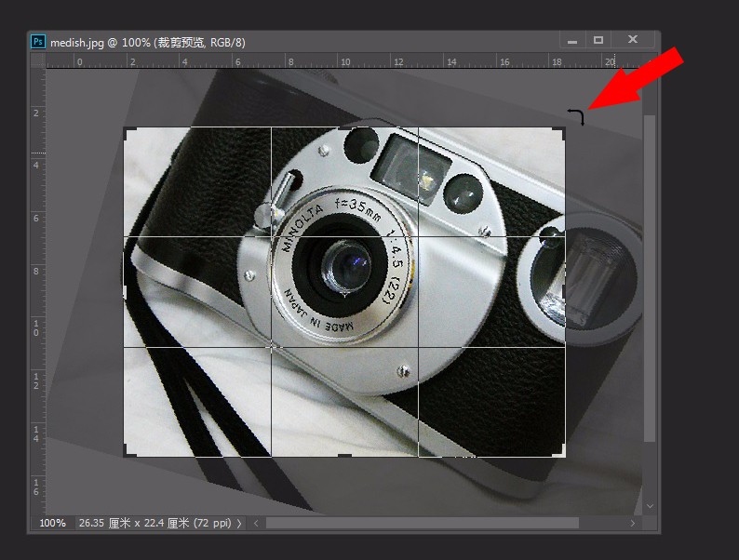Close the medish.jpg document window

point(633,40)
